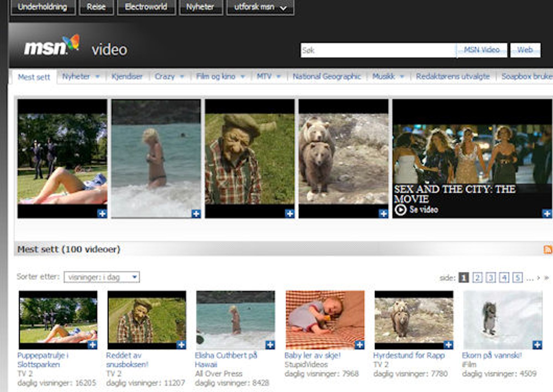The height and width of the screenshot is (392, 553).
Task: Open the Underholdning top menu item
Action: (x=43, y=7)
